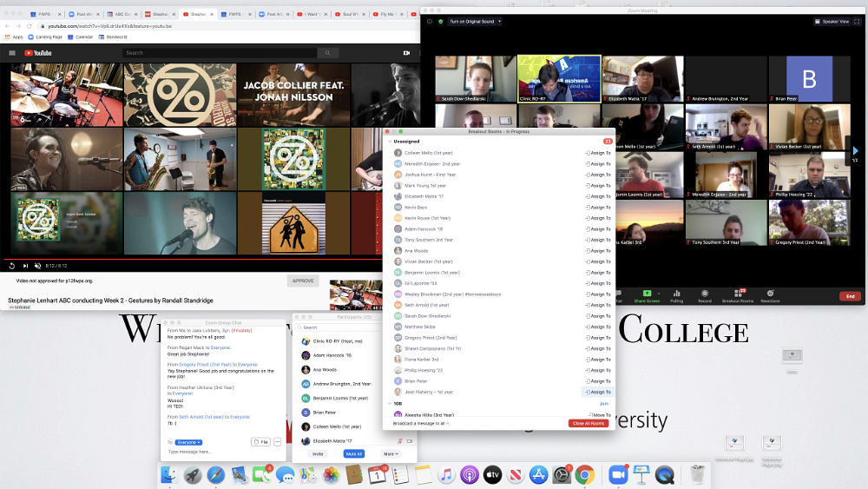Collapse the Unassigned group
This screenshot has width=868, height=489.
click(x=390, y=142)
